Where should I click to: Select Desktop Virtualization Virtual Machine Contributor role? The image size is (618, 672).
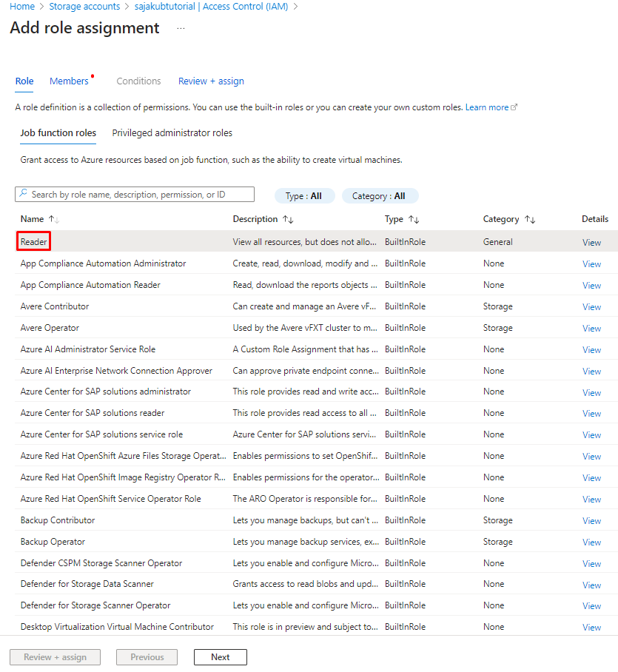pyautogui.click(x=117, y=627)
